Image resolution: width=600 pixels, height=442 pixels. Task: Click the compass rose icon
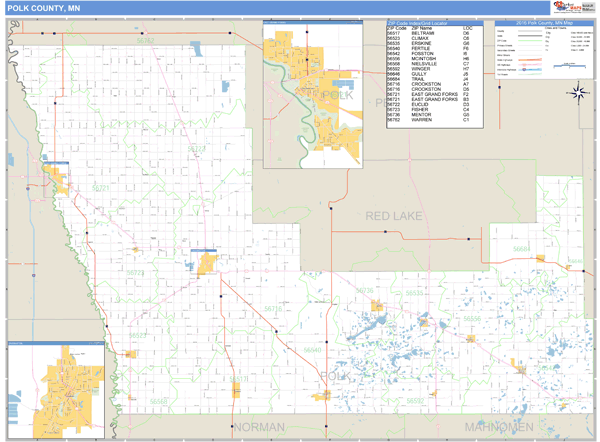(x=578, y=93)
